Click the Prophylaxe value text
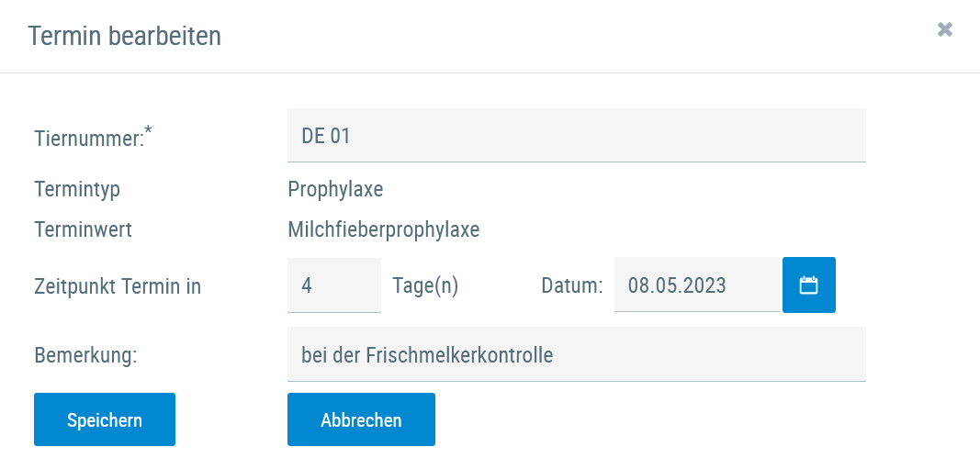The image size is (980, 469). click(x=335, y=190)
